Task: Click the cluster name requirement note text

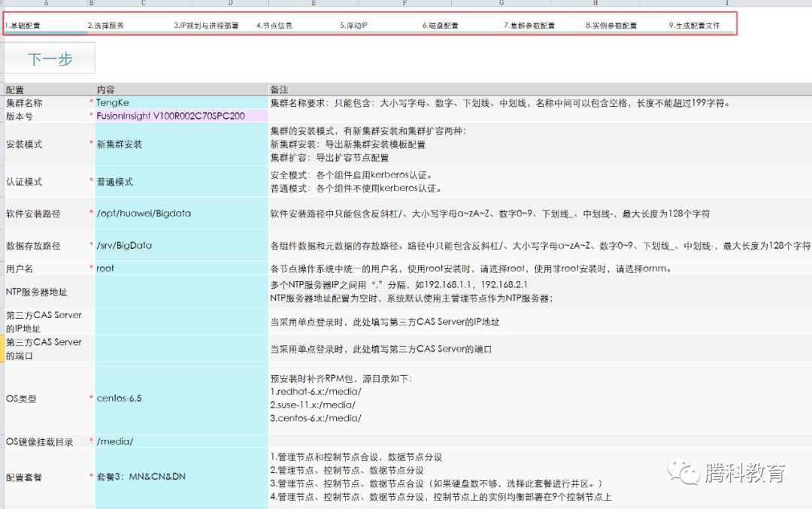Action: 500,102
